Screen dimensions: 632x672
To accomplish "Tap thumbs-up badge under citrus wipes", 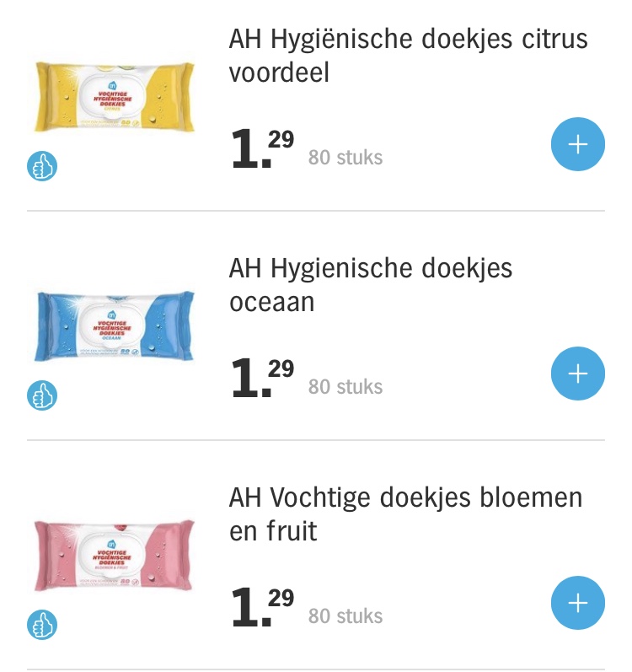I will point(42,166).
